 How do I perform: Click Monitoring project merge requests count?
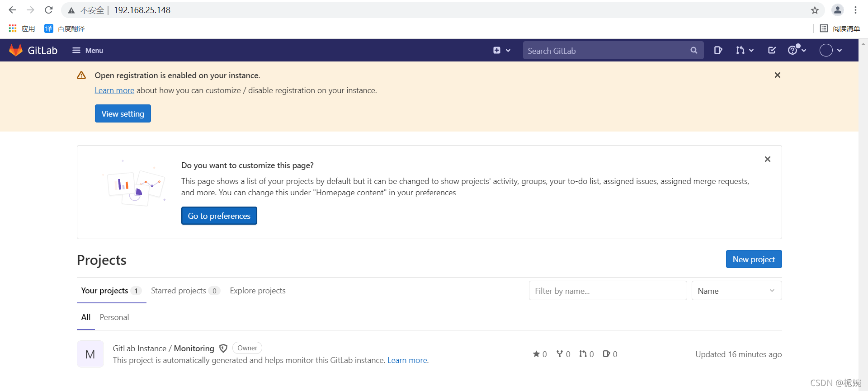pos(586,354)
